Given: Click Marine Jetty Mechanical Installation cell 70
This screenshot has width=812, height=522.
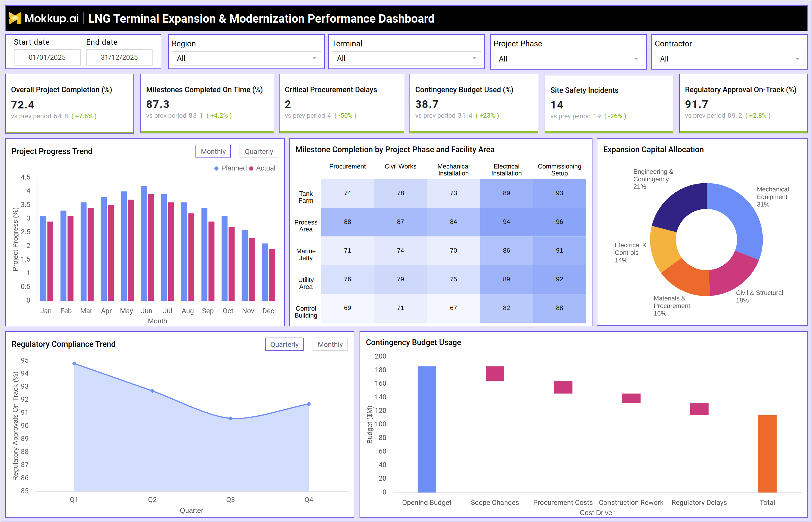Looking at the screenshot, I should tap(454, 251).
